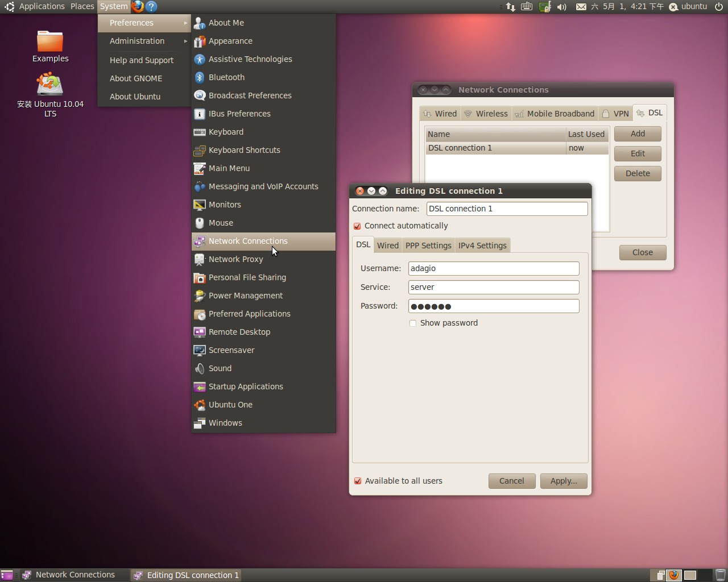Click Edit button in Network Connections
The width and height of the screenshot is (728, 582).
[638, 153]
